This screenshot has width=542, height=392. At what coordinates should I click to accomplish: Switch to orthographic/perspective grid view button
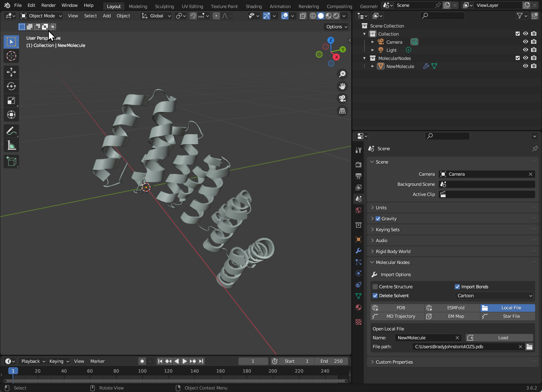[x=342, y=111]
